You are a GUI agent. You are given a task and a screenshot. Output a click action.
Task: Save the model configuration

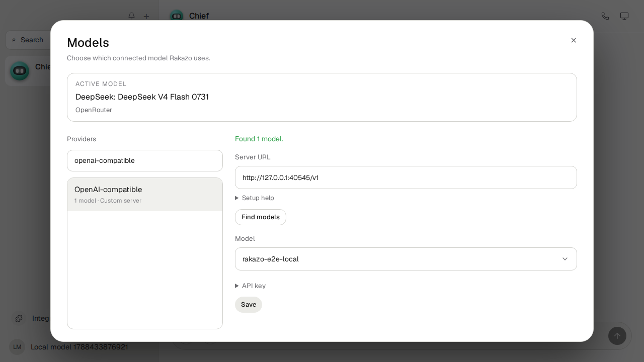pos(249,305)
